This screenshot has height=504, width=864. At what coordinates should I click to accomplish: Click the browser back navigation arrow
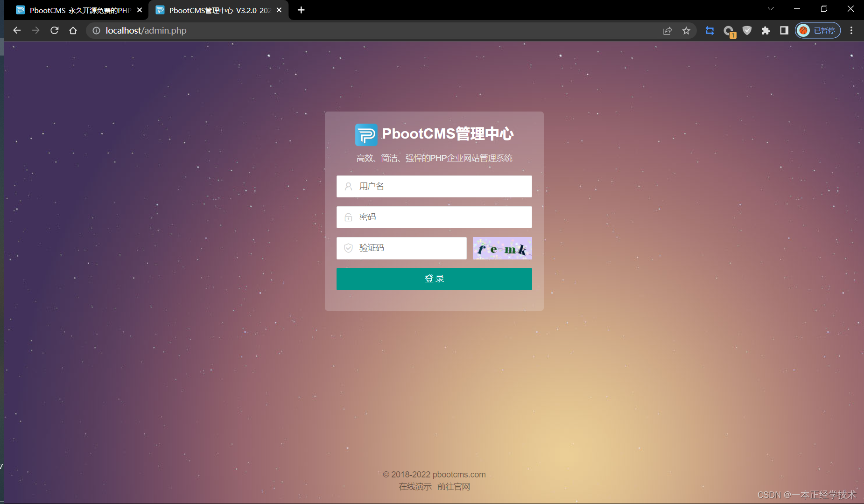coord(17,30)
